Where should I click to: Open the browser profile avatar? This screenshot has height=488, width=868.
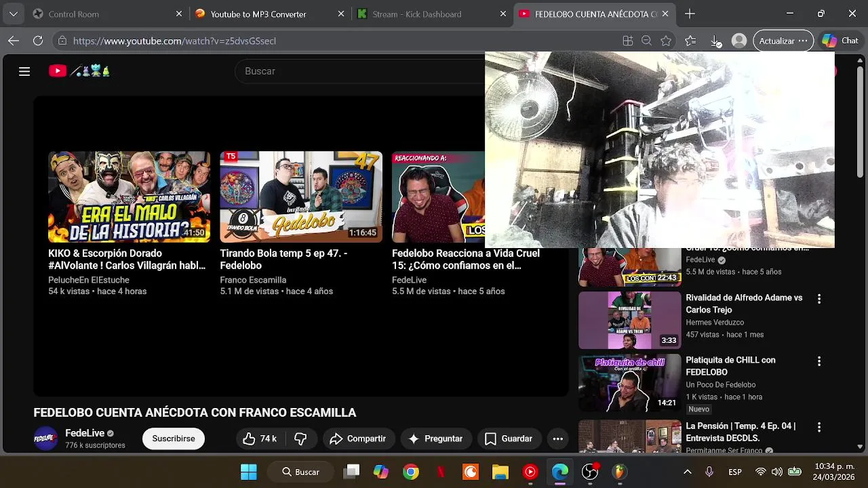tap(739, 41)
